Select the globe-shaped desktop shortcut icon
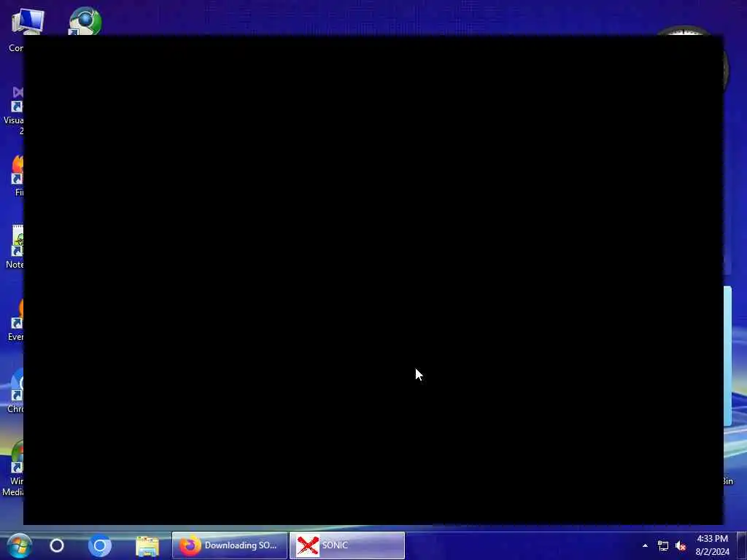This screenshot has height=560, width=747. 85,21
